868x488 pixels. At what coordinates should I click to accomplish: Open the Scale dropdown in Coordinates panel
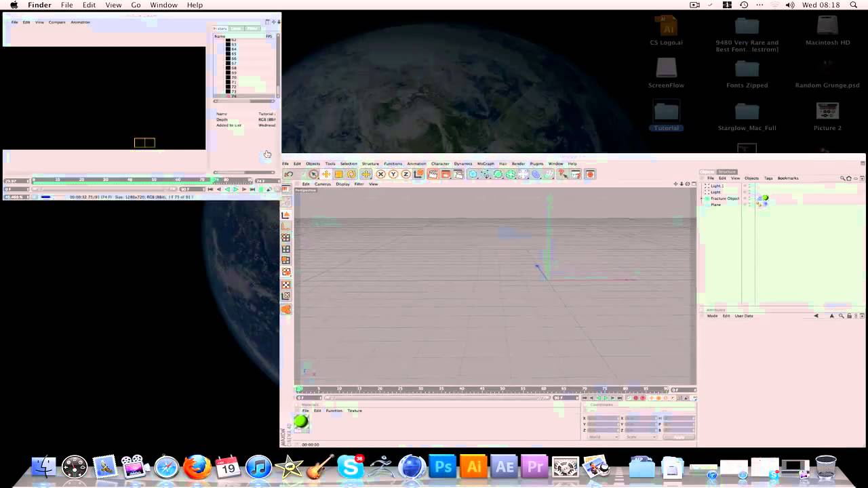[x=640, y=437]
